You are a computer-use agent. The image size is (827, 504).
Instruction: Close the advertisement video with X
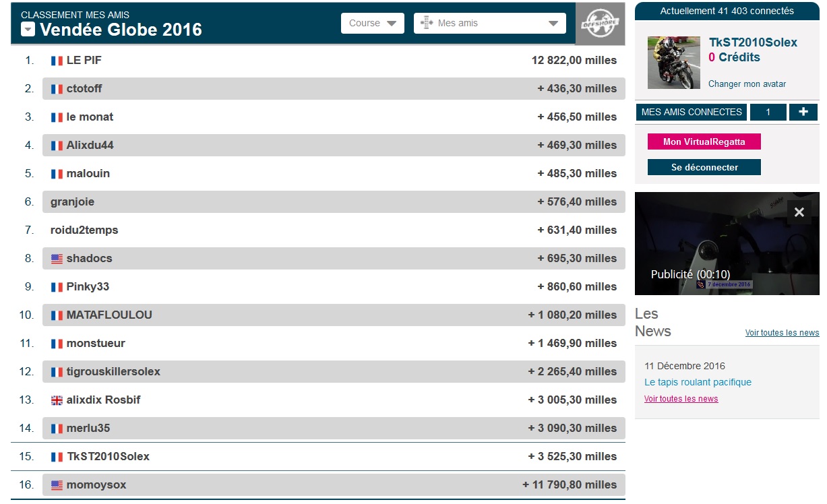(799, 212)
